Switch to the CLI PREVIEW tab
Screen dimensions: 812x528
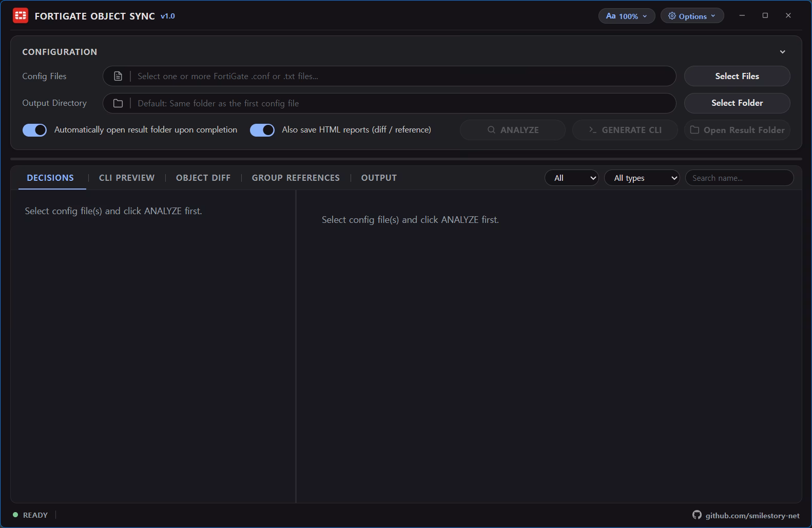pyautogui.click(x=127, y=178)
